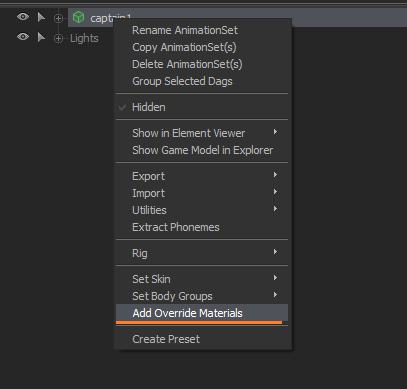Image resolution: width=407 pixels, height=389 pixels.
Task: Open the Utilities submenu
Action: point(202,210)
